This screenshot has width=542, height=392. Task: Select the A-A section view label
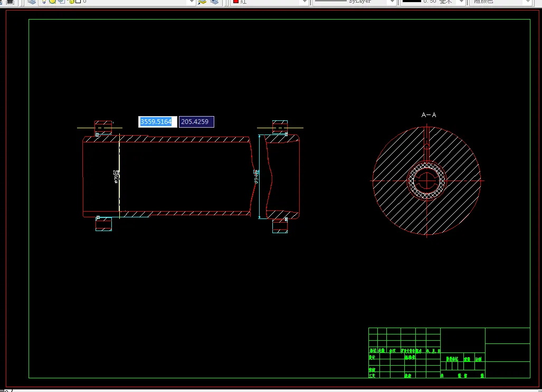point(429,115)
